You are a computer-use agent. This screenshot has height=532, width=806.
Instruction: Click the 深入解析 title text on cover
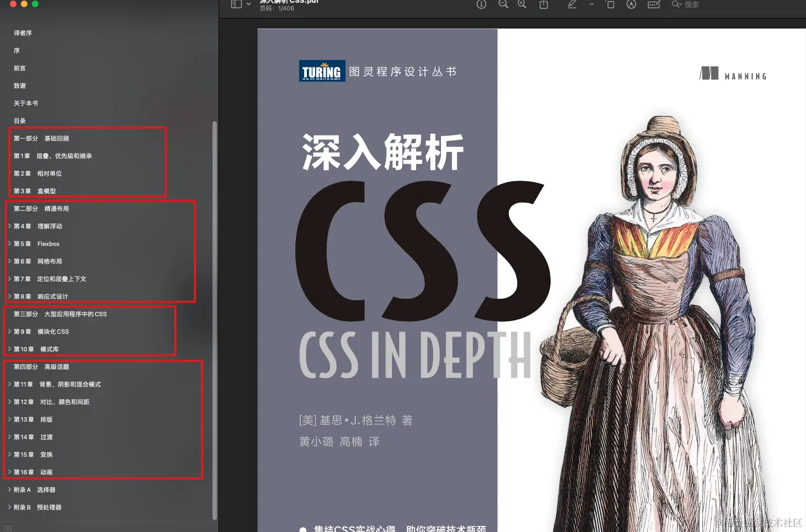383,152
